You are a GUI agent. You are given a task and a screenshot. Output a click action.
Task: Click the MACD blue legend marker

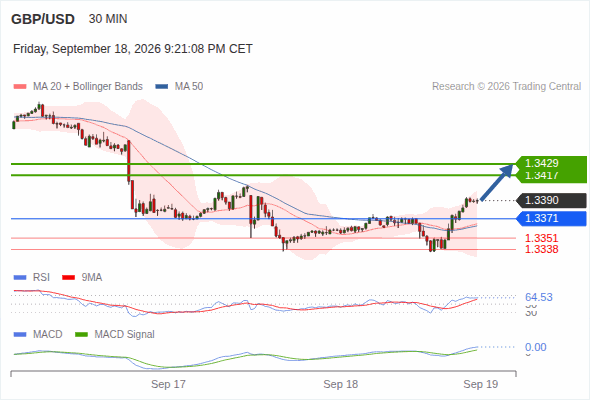tap(20, 335)
